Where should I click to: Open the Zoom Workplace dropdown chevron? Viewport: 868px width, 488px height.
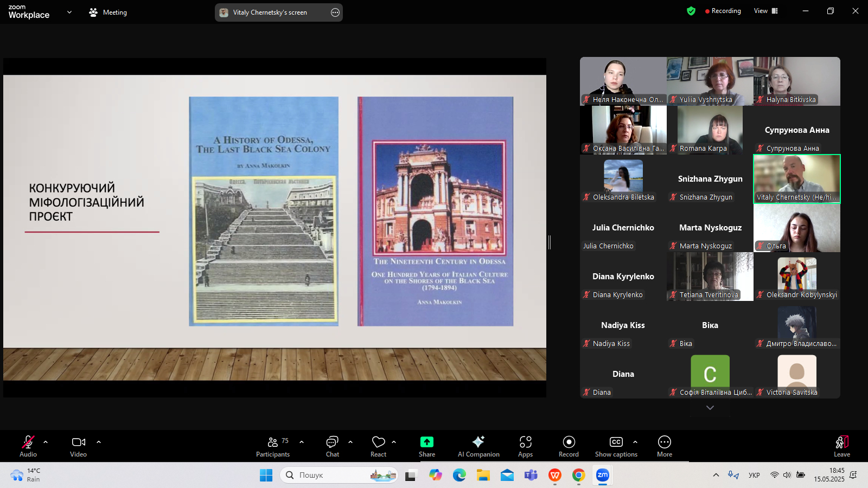69,12
